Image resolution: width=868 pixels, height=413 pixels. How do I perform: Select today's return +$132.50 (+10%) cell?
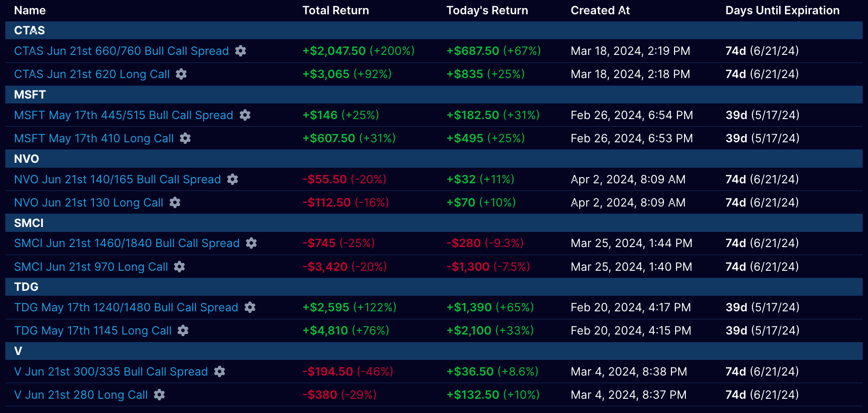pos(493,395)
